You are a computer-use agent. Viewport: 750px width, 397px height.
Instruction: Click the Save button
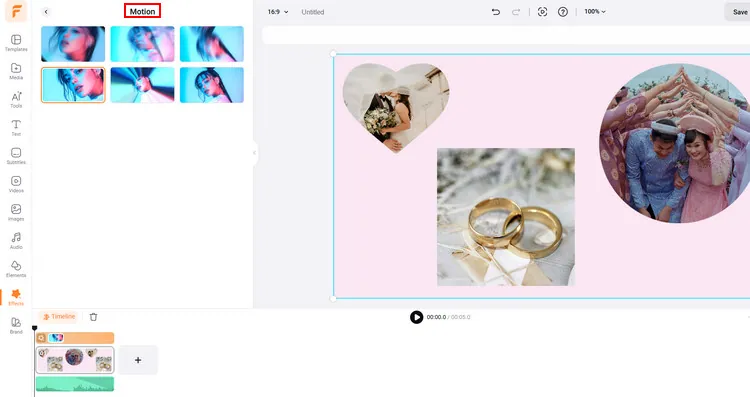[739, 11]
